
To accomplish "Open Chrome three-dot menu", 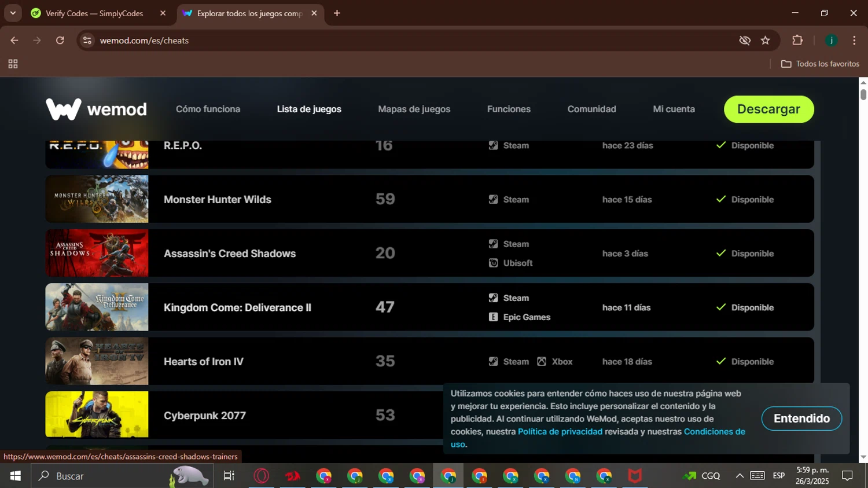I will click(x=854, y=41).
